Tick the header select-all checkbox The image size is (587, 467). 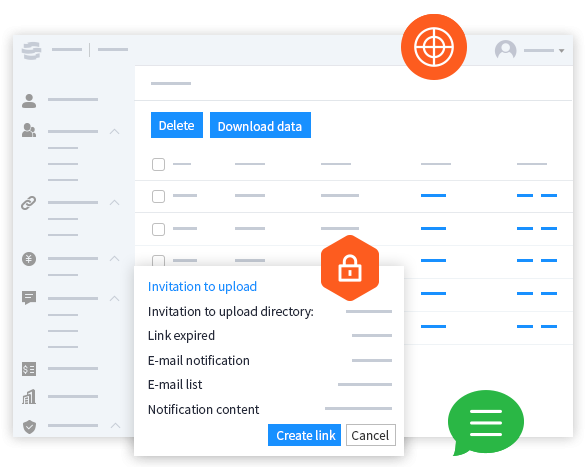click(x=158, y=164)
